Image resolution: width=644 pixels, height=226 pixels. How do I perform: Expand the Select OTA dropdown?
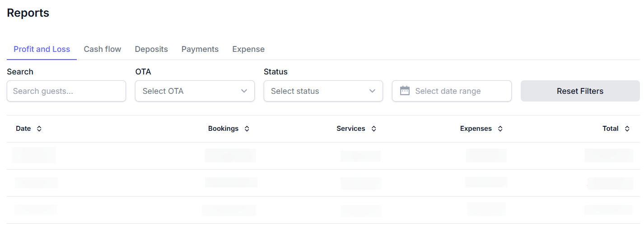195,91
